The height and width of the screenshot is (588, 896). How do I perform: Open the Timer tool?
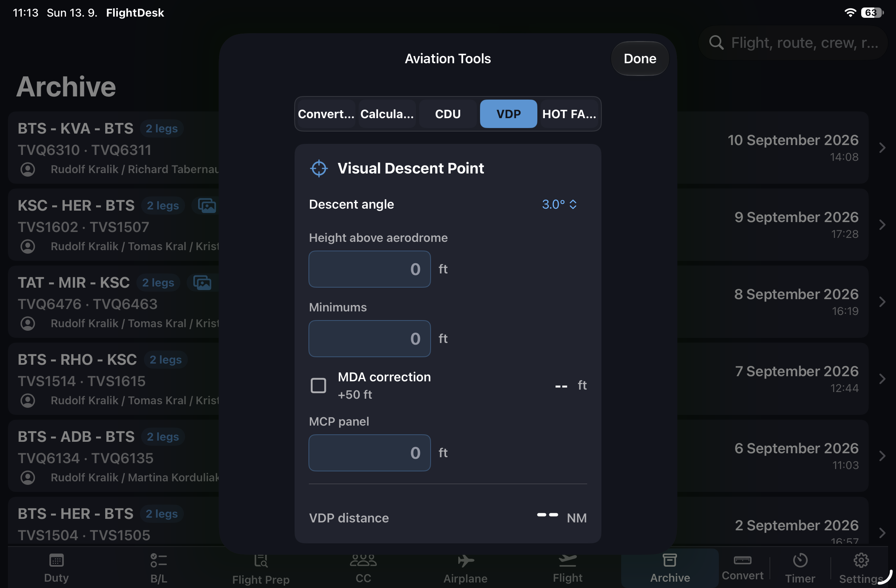(x=800, y=569)
